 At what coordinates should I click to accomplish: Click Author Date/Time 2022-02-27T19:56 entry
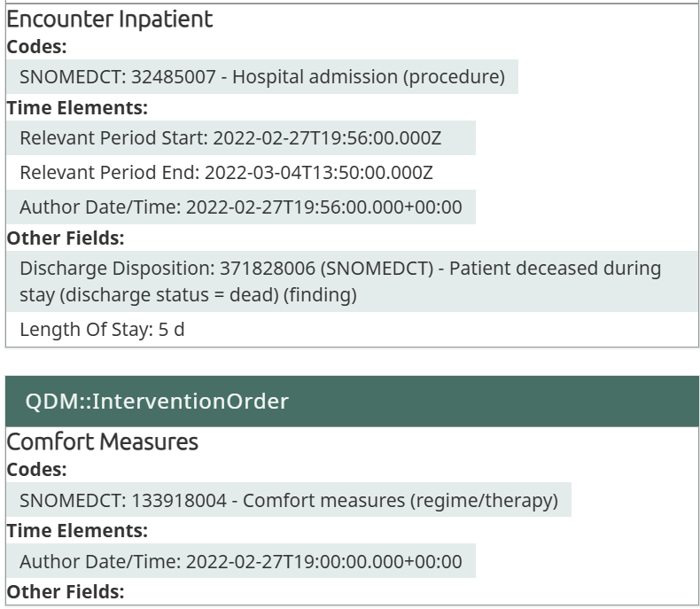241,207
